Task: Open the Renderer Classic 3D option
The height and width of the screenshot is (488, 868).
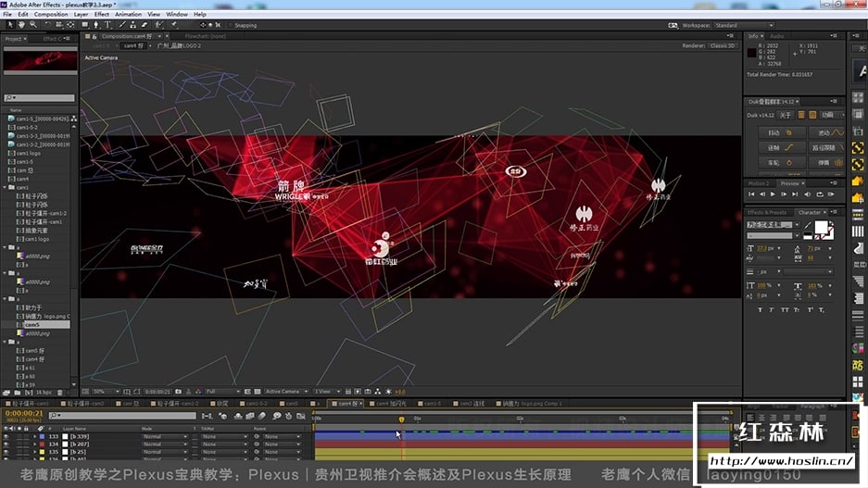Action: tap(723, 46)
